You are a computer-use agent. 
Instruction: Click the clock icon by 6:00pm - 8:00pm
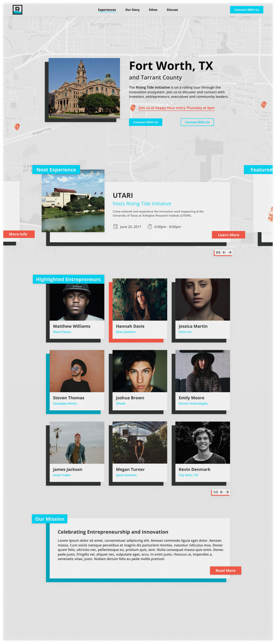(150, 226)
